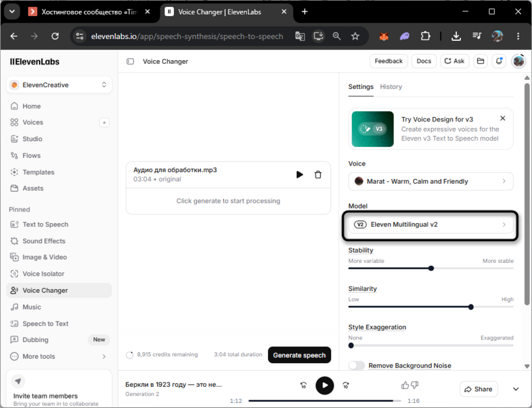Click the browser address bar

tap(187, 36)
